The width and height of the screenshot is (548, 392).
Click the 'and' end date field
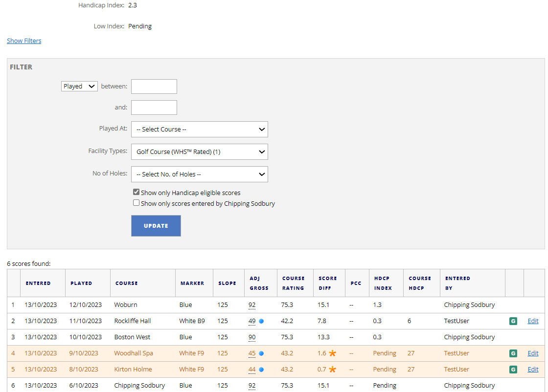tap(154, 108)
